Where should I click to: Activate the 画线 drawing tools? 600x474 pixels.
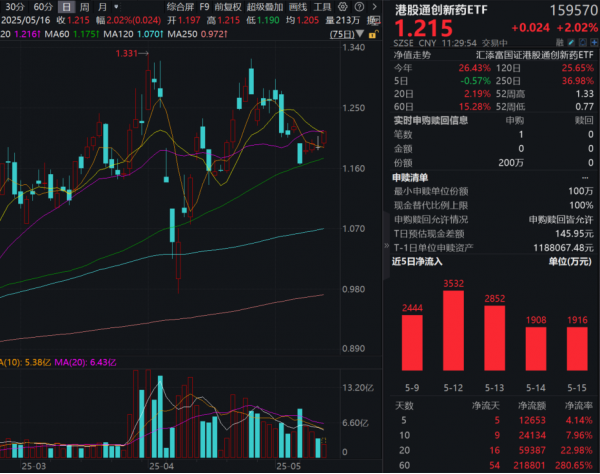298,7
